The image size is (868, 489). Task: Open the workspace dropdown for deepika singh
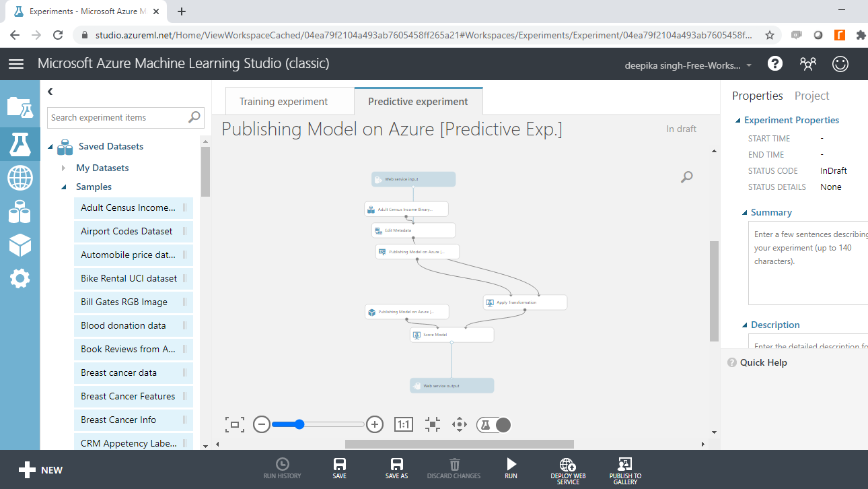[x=688, y=66]
